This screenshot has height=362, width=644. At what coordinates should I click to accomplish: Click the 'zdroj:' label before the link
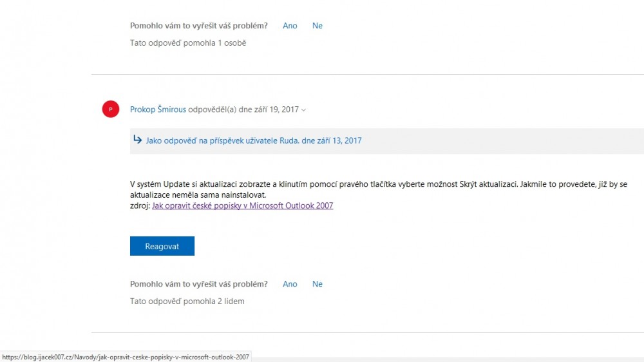140,206
